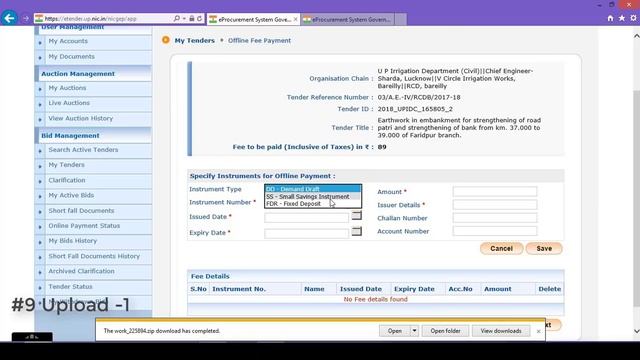The width and height of the screenshot is (640, 360).
Task: Click the browser back arrow button
Action: tap(9, 18)
